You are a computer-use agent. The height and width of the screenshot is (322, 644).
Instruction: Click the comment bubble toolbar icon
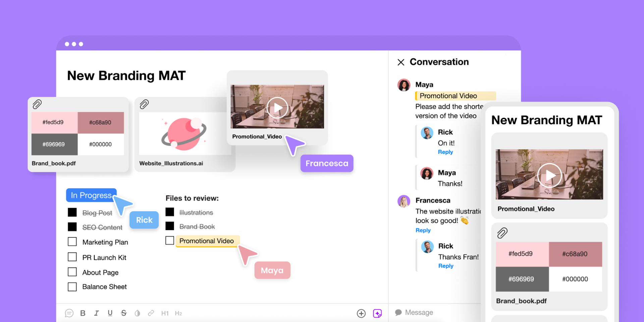(69, 313)
